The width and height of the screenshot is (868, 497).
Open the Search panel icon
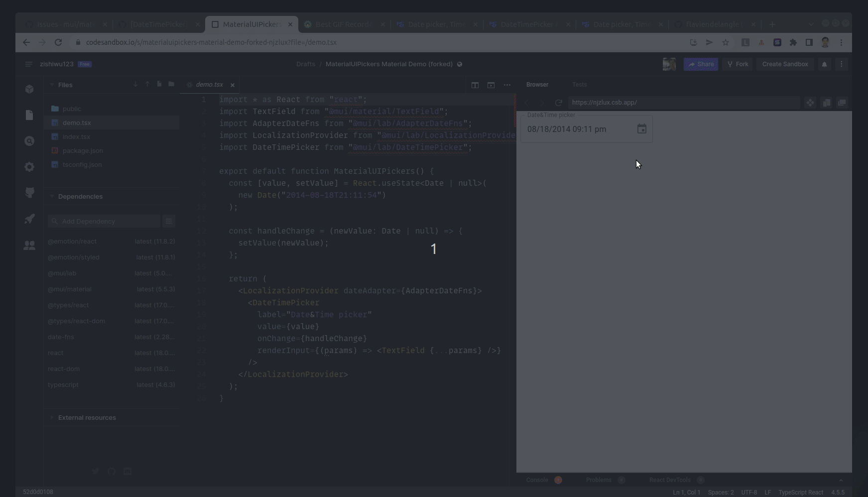[x=29, y=141]
